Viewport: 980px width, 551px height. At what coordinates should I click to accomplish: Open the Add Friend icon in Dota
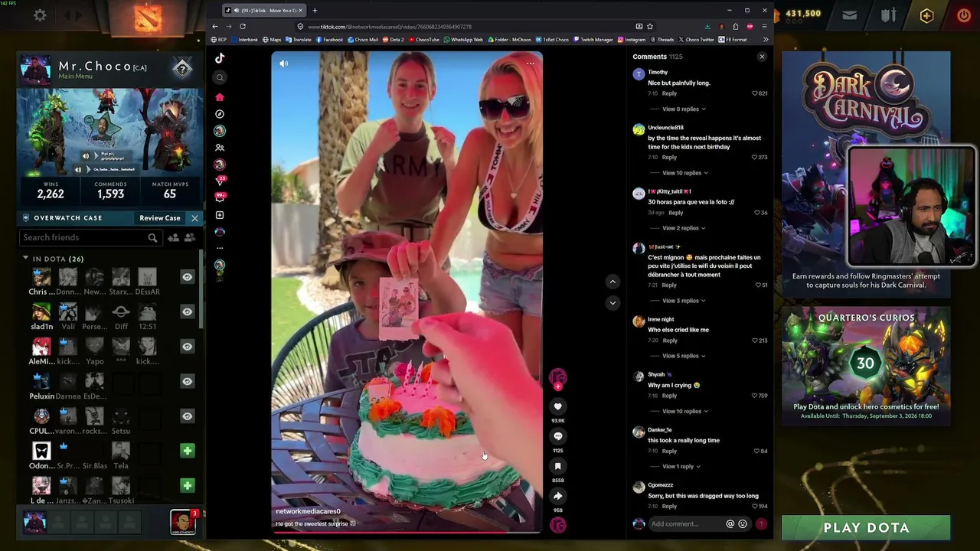coord(173,238)
